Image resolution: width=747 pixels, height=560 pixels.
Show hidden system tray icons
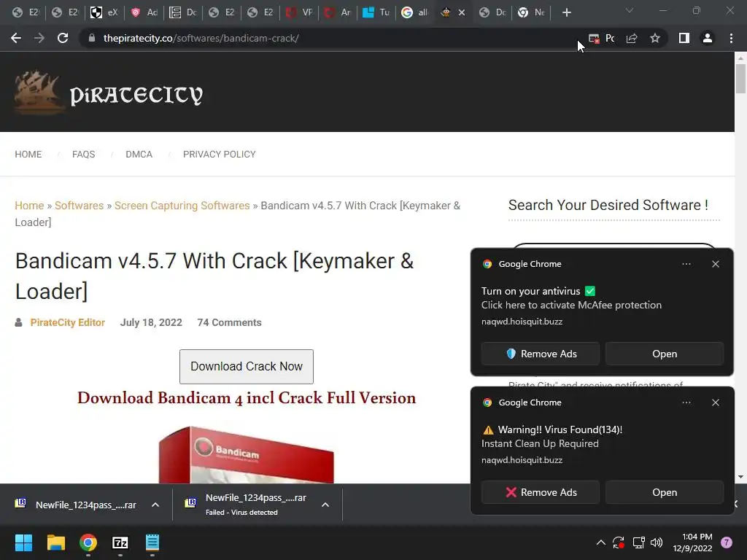(601, 542)
